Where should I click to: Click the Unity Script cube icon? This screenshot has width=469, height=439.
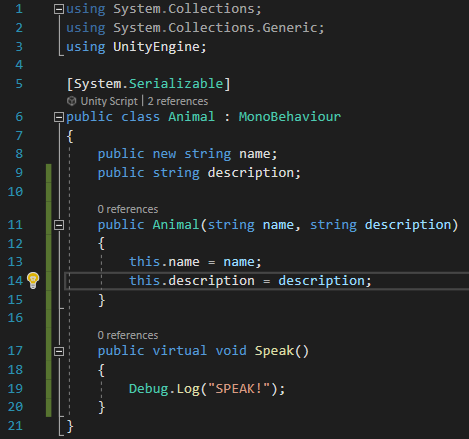pos(71,101)
